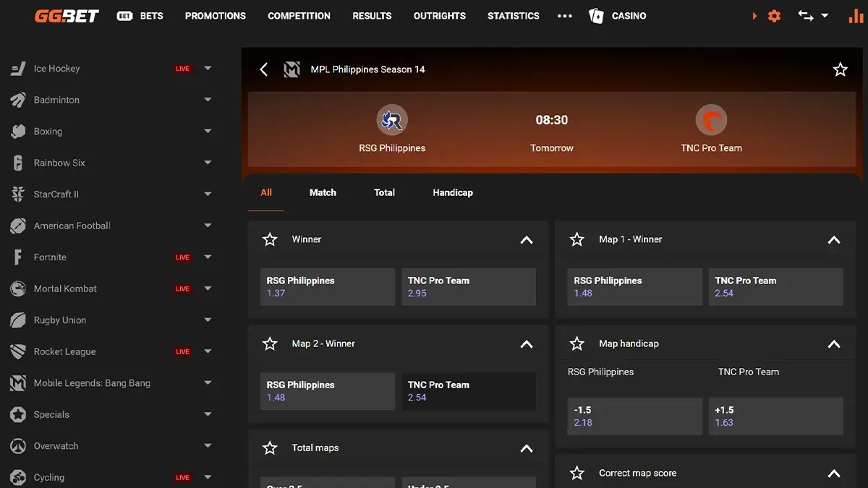
Task: Click the StarCraft II icon
Action: (18, 194)
